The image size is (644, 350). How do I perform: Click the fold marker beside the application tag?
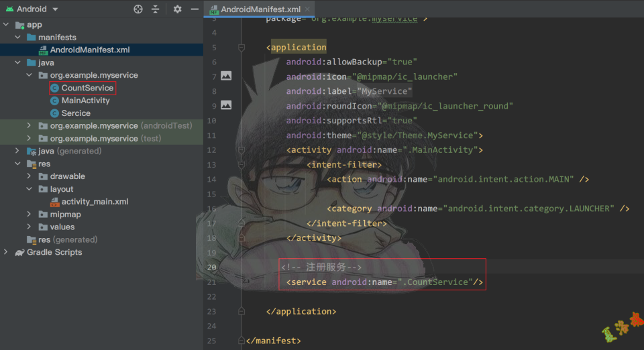tap(241, 48)
